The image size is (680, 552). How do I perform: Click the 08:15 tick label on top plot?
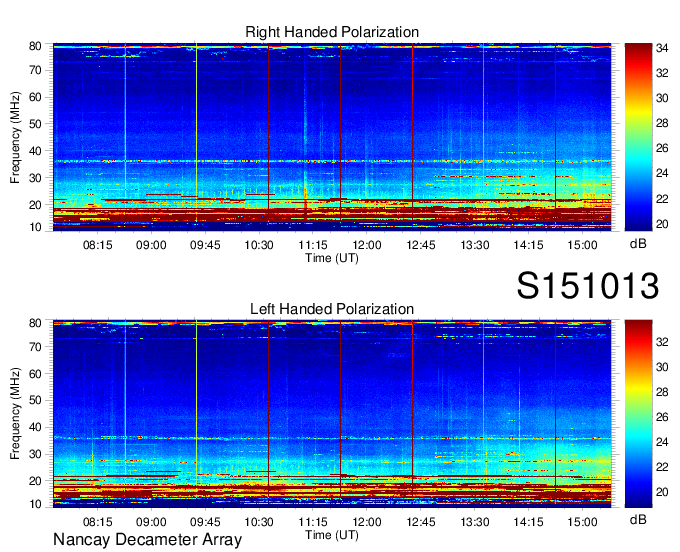[x=98, y=245]
